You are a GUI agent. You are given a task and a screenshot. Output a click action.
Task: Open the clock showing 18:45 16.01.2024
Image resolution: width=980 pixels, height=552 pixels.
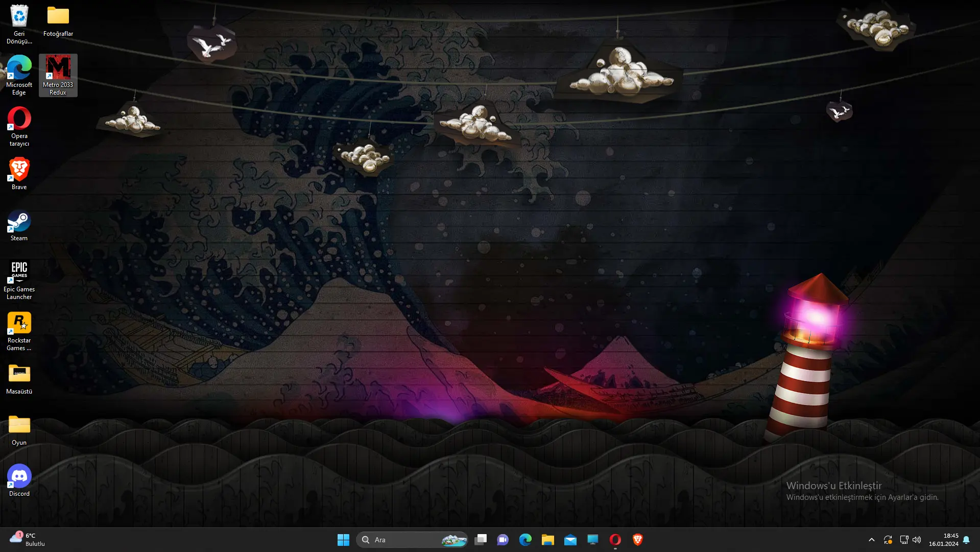944,540
